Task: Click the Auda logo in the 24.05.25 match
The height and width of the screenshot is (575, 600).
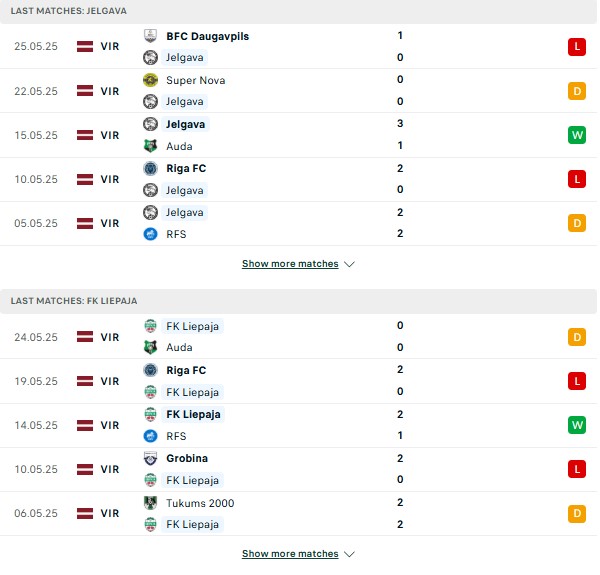Action: point(150,347)
